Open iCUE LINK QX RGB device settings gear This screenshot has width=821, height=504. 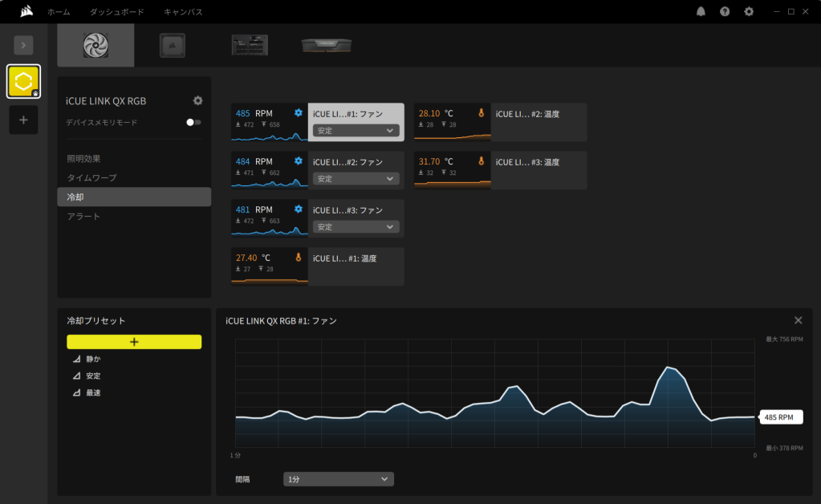(x=198, y=100)
